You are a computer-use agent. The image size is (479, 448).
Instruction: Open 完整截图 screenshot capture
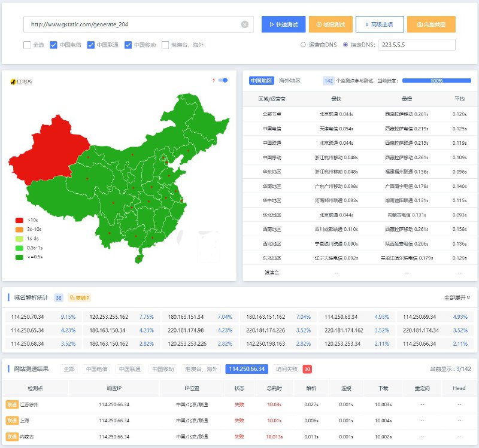[x=432, y=25]
